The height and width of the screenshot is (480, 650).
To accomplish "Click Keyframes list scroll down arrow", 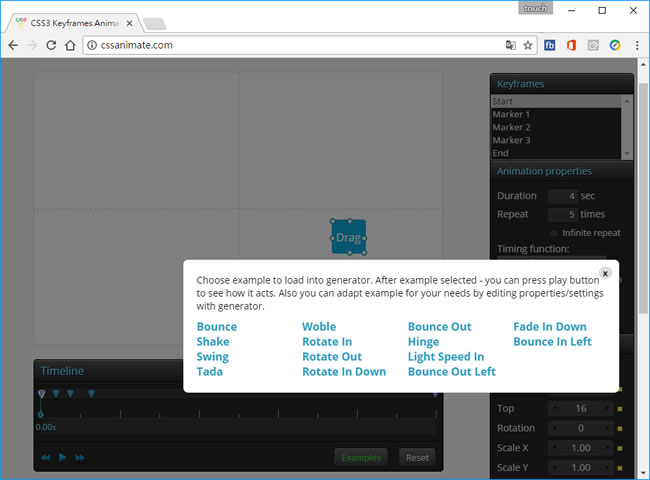I will point(627,153).
